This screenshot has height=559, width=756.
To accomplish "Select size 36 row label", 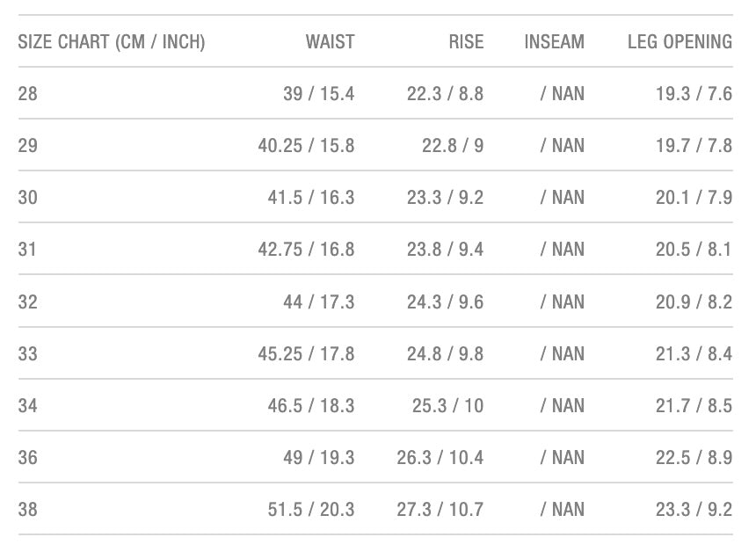I will (x=28, y=457).
